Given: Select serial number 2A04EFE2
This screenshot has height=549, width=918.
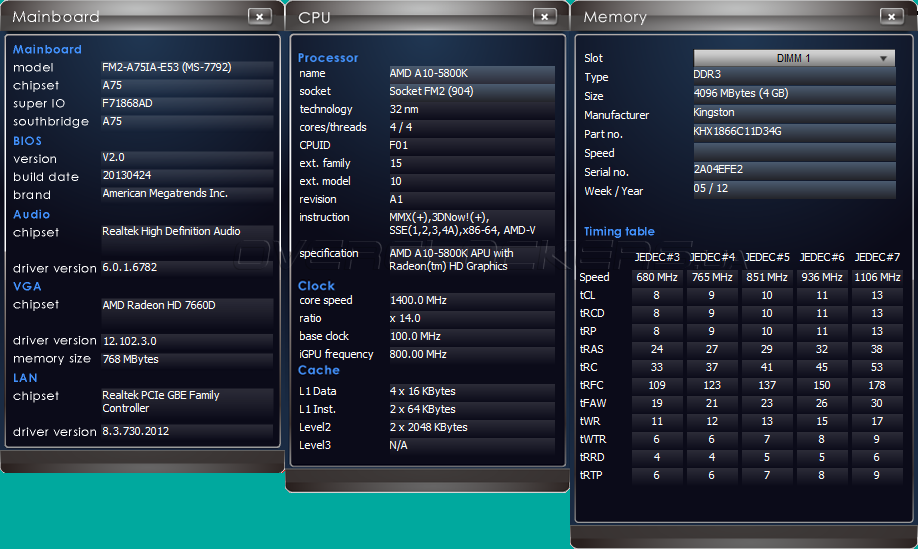Looking at the screenshot, I should tap(794, 170).
